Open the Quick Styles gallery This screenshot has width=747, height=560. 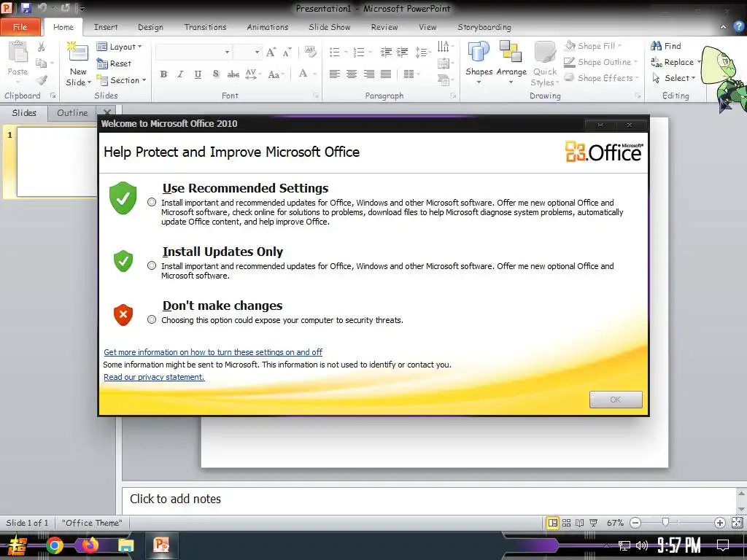pyautogui.click(x=544, y=63)
